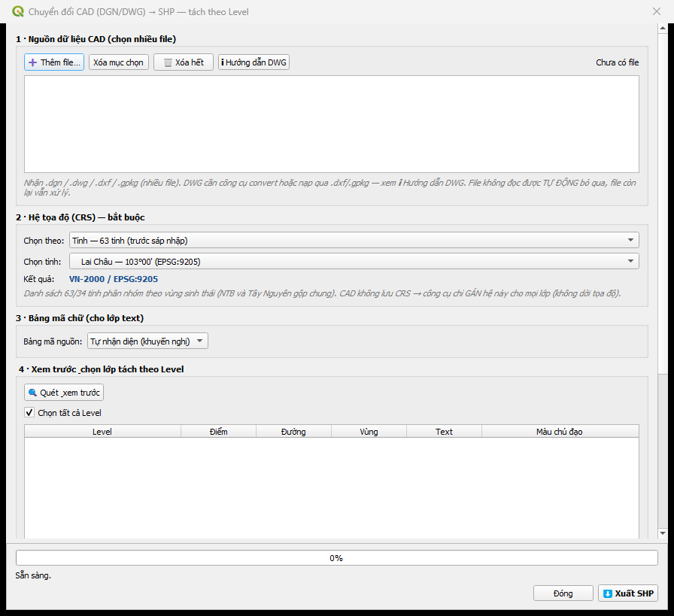This screenshot has width=674, height=616.
Task: Sort by the Level column header
Action: (102, 432)
